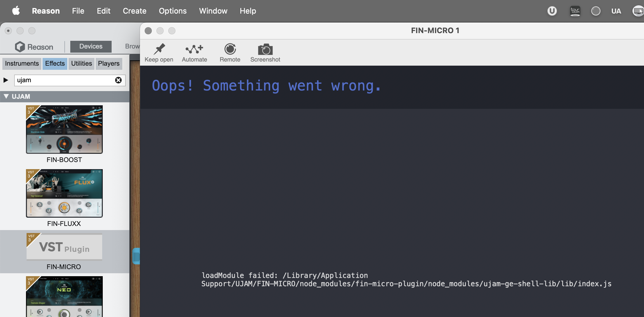Viewport: 644px width, 317px height.
Task: Click the UA menu bar item
Action: pyautogui.click(x=616, y=11)
